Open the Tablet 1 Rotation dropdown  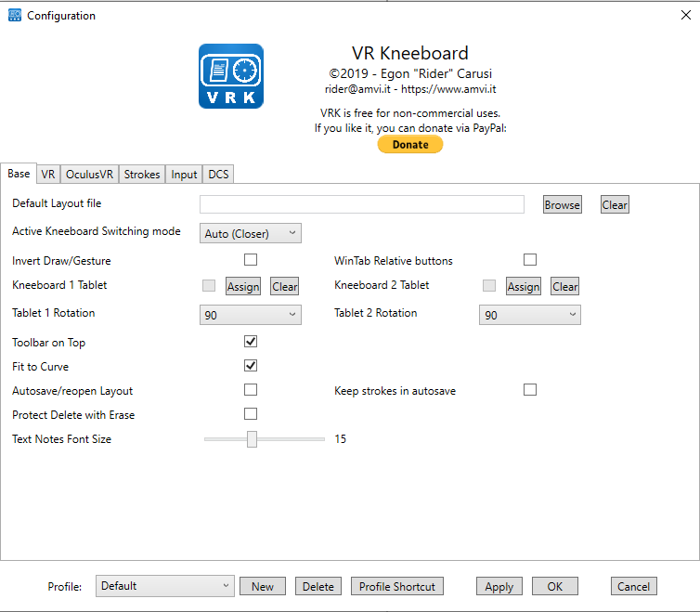coord(251,315)
